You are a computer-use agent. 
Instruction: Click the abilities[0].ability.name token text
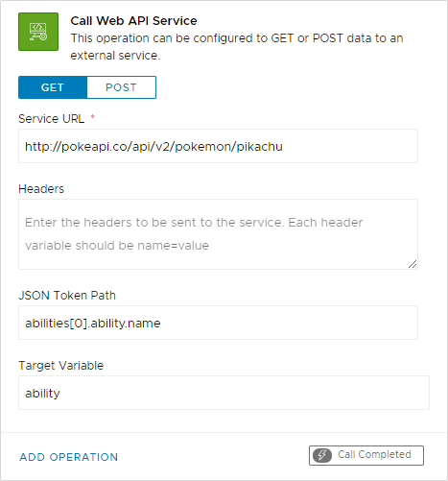click(x=93, y=324)
